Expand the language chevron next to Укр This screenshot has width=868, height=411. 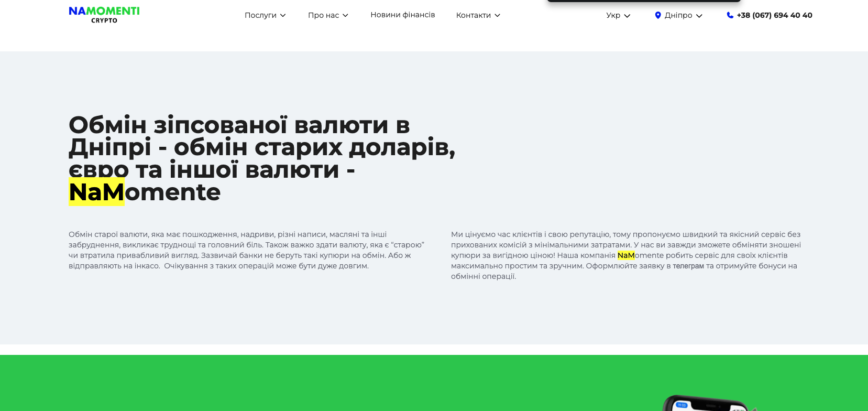[627, 16]
